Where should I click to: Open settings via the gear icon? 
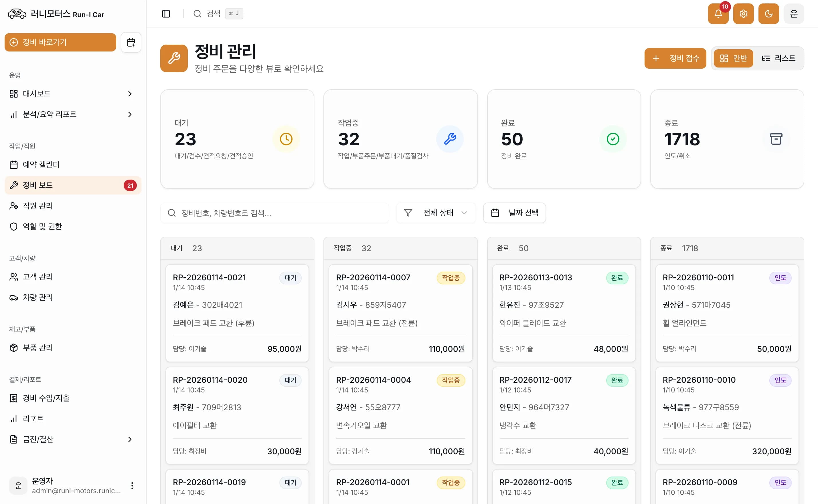[743, 14]
